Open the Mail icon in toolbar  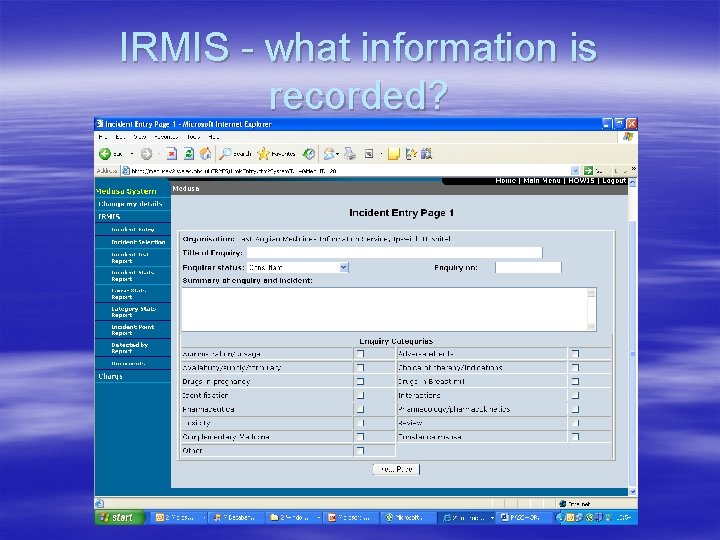tap(328, 154)
